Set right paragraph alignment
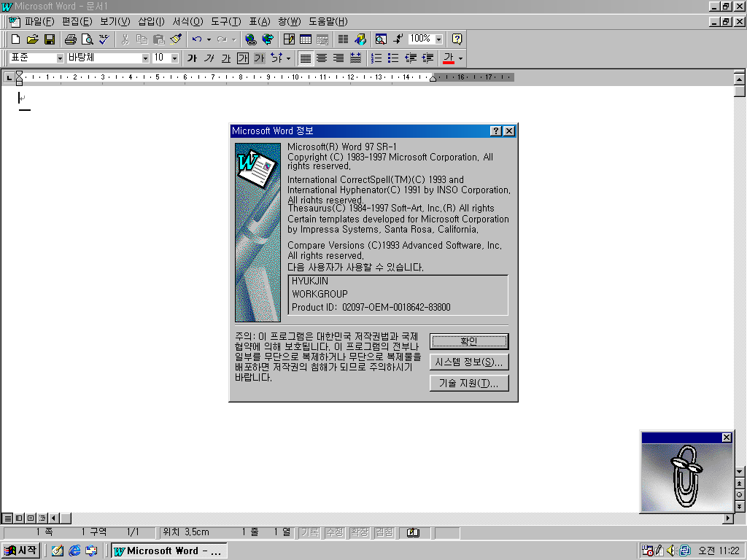 click(x=338, y=58)
